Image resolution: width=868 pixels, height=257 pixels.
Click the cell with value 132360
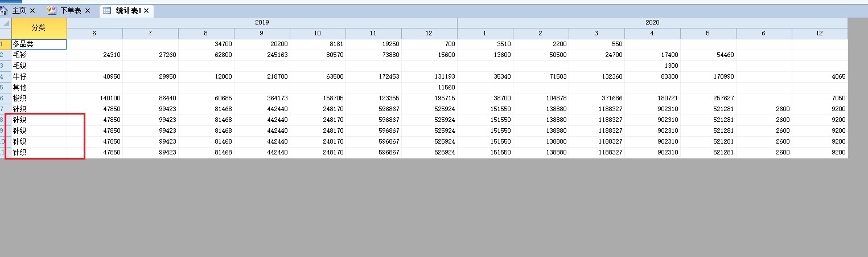pos(597,76)
